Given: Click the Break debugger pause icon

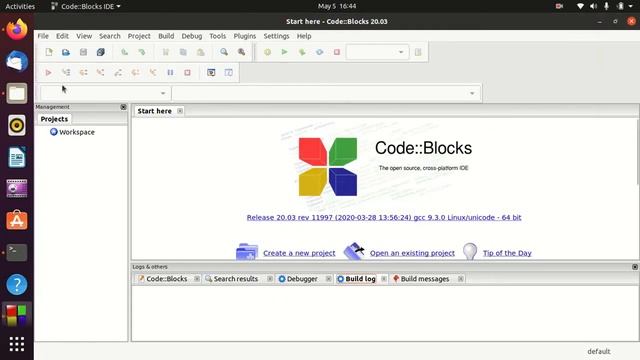Looking at the screenshot, I should (170, 72).
